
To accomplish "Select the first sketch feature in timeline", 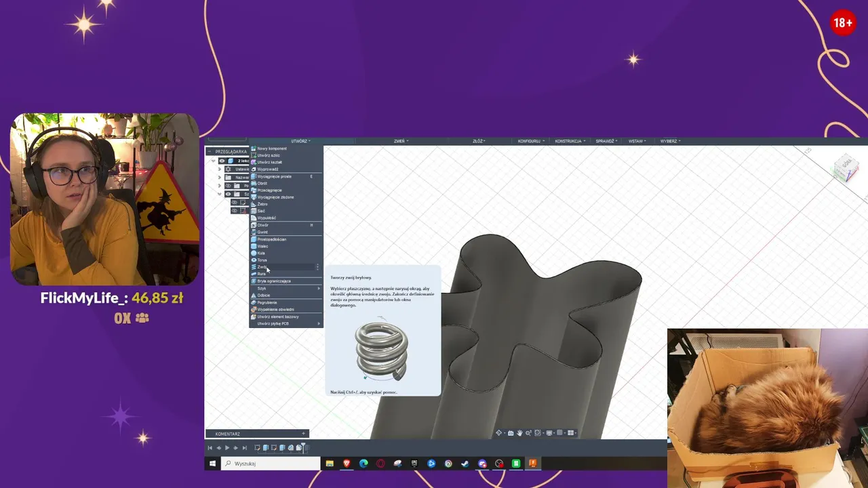I will [258, 447].
